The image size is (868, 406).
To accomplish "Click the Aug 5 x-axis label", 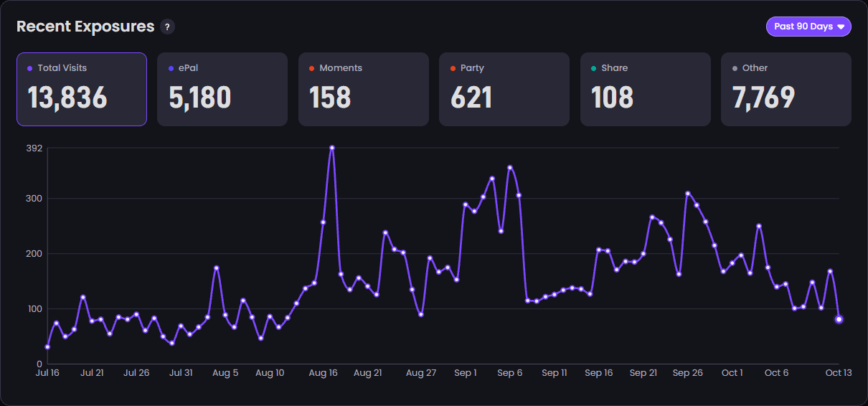I will [x=225, y=373].
